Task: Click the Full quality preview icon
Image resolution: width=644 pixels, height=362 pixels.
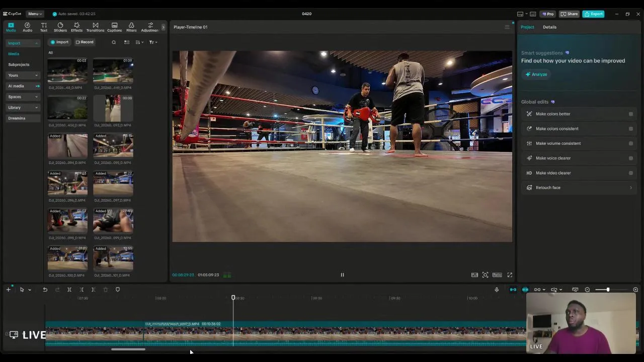Action: click(474, 275)
